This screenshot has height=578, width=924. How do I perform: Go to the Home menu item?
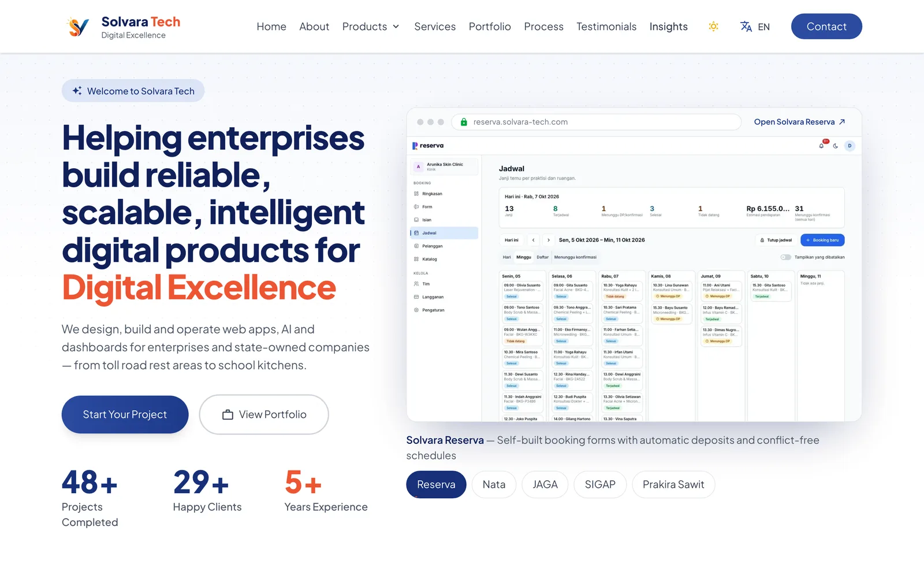click(x=271, y=27)
